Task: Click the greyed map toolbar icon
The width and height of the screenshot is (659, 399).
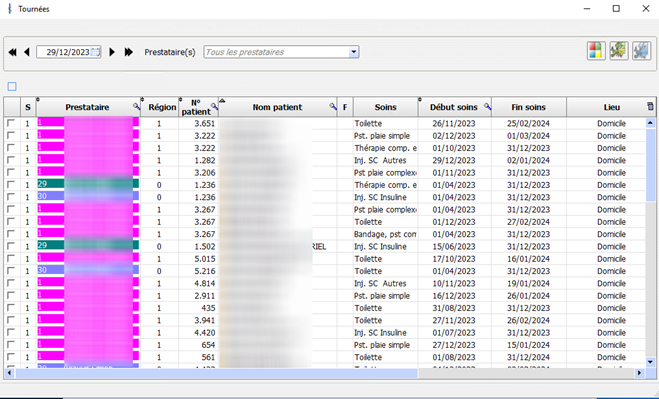Action: (x=641, y=51)
